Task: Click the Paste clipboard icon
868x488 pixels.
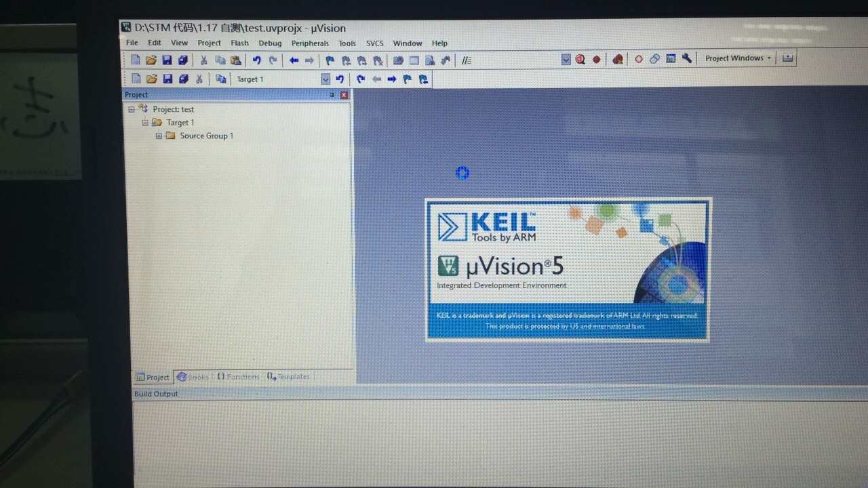Action: (x=235, y=60)
